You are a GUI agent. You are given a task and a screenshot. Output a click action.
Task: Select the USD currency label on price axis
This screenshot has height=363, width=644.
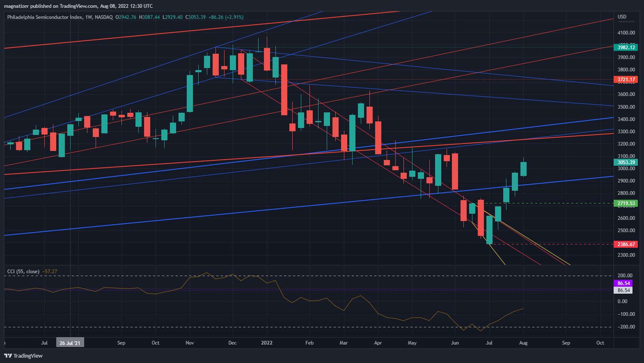622,17
